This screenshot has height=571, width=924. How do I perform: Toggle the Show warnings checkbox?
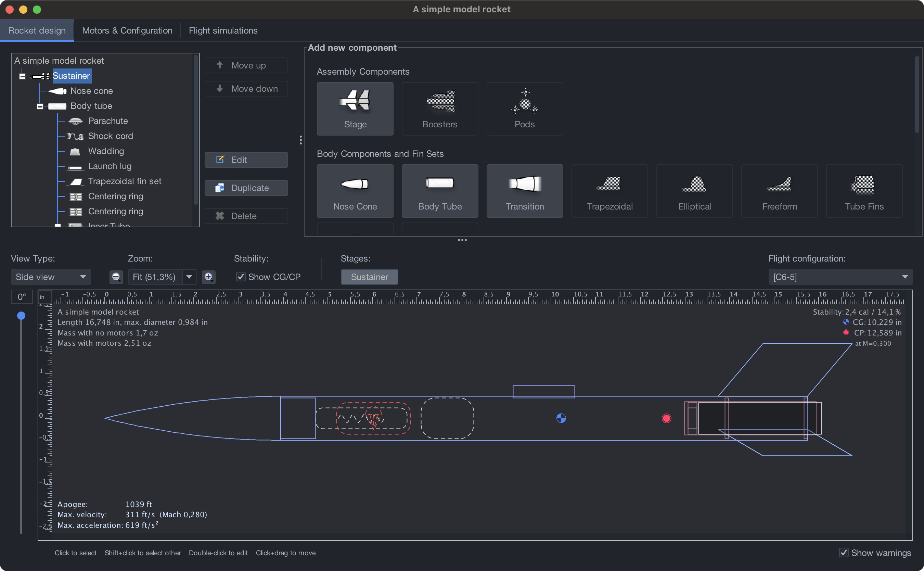pos(844,553)
